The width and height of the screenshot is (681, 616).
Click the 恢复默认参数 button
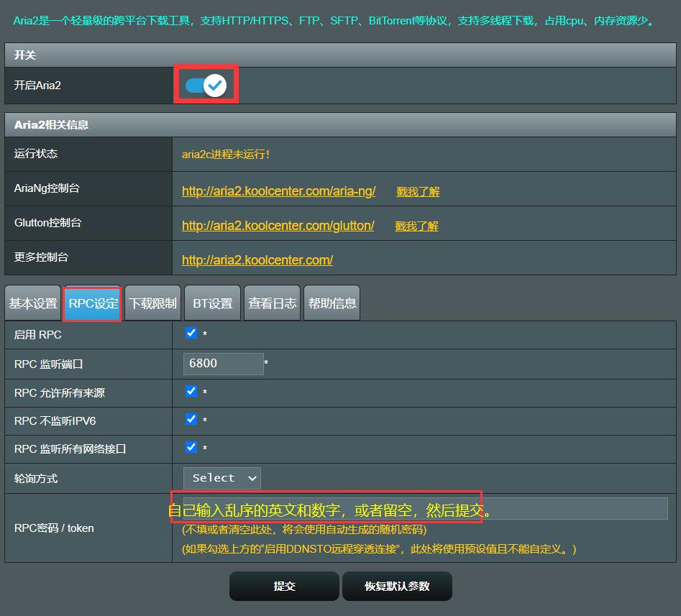tap(397, 586)
